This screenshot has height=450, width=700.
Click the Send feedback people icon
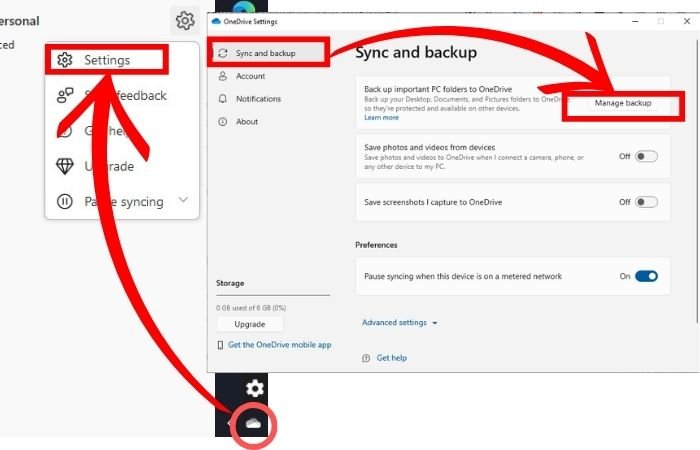click(x=65, y=95)
